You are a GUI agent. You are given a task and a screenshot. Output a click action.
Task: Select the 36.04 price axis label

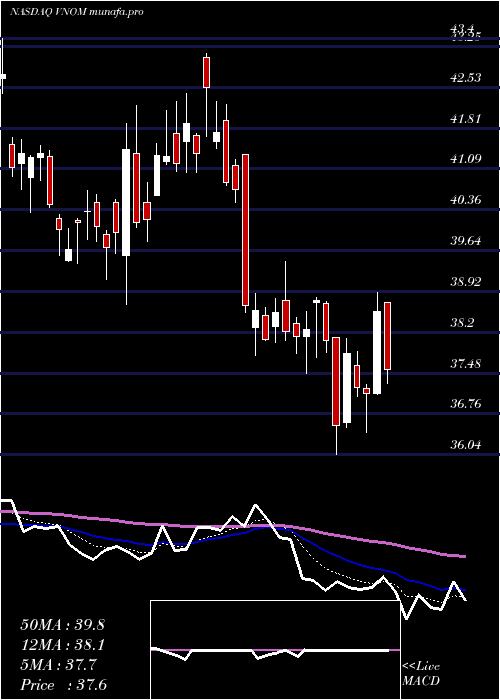tap(466, 445)
